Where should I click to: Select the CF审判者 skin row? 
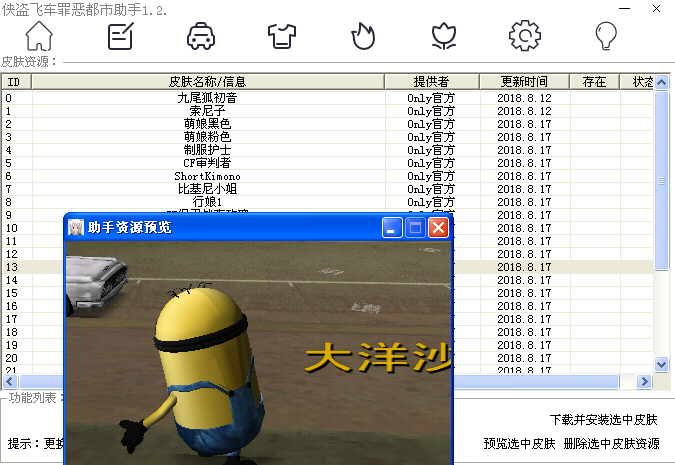[x=328, y=163]
